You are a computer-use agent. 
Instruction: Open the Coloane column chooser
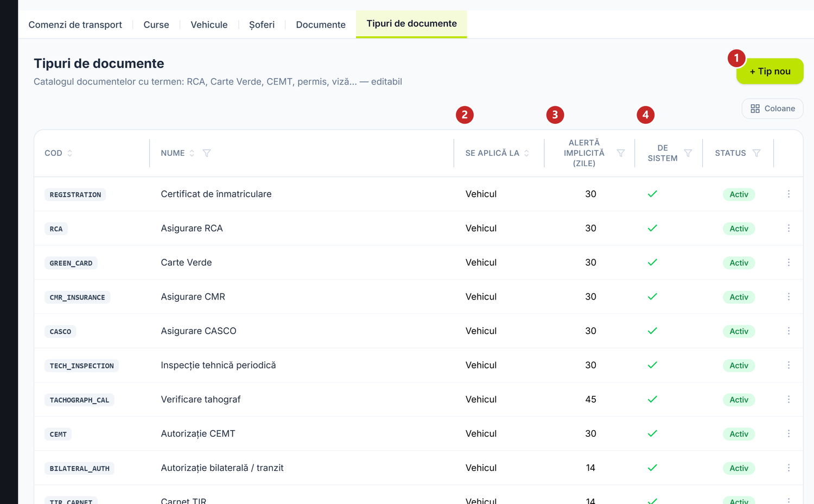tap(772, 109)
